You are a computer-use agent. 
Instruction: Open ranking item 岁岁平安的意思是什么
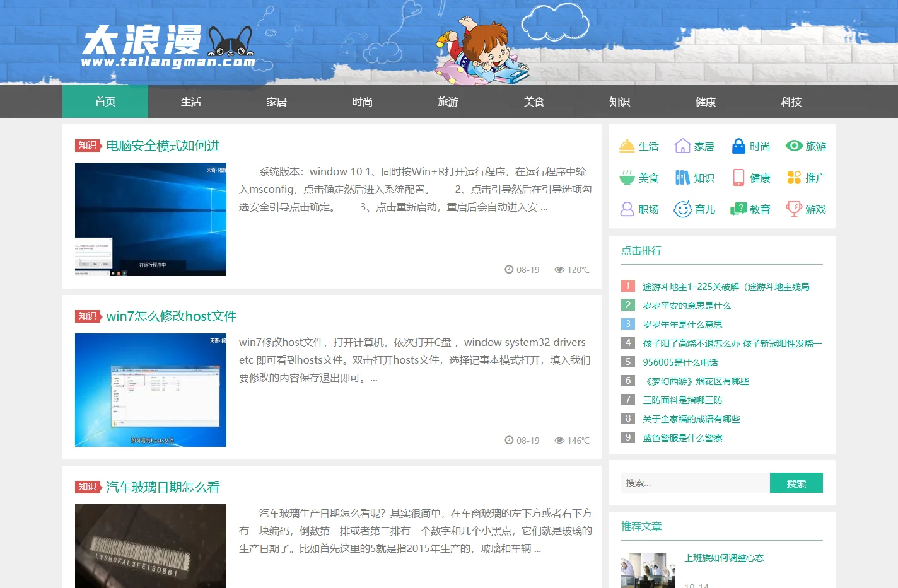[x=687, y=306]
